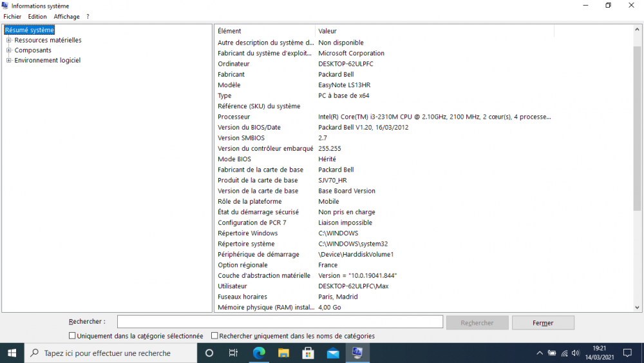This screenshot has width=644, height=363.
Task: Click the vertical scrollbar thumb
Action: point(637,128)
